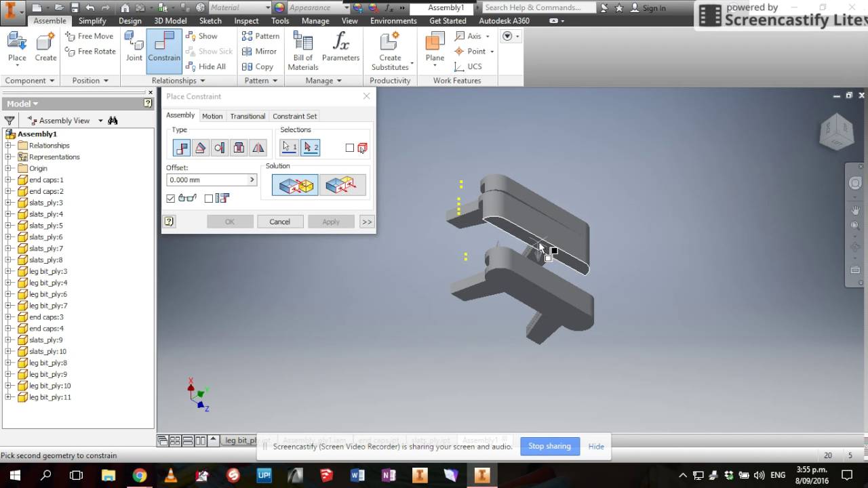The height and width of the screenshot is (488, 868).
Task: Activate the first selection arrow button
Action: point(290,147)
